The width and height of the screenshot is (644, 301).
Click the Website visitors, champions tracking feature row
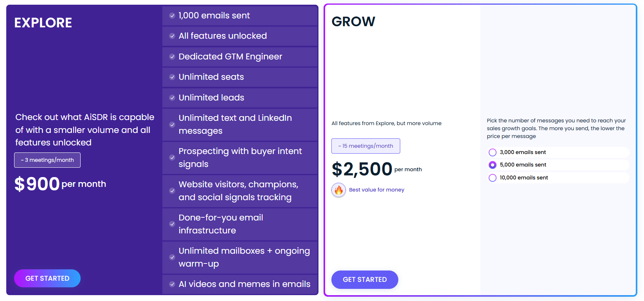[240, 191]
